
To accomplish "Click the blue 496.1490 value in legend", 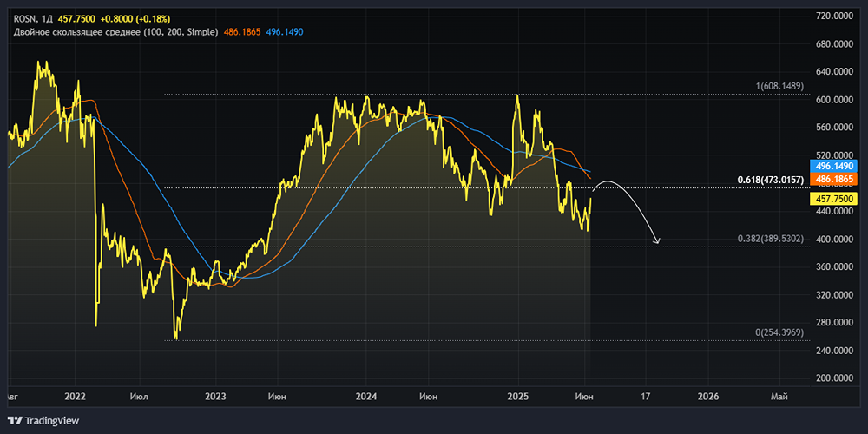I will click(284, 31).
